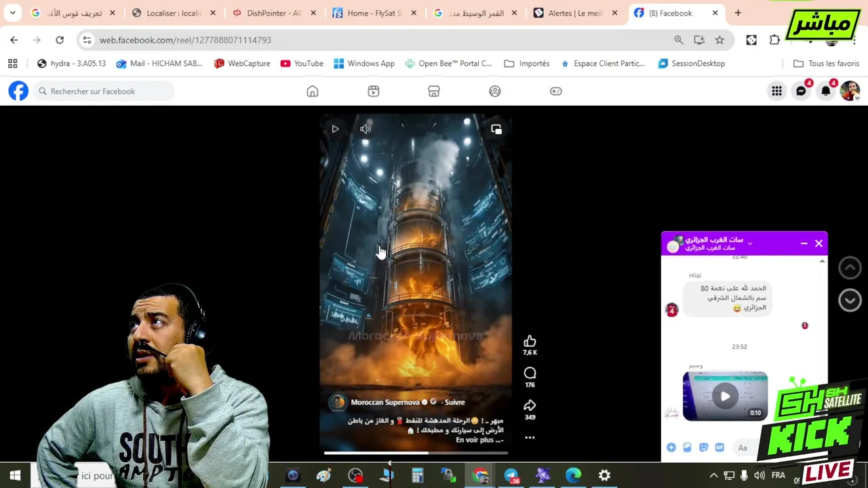Open the Facebook menu grid
The image size is (868, 488).
776,91
